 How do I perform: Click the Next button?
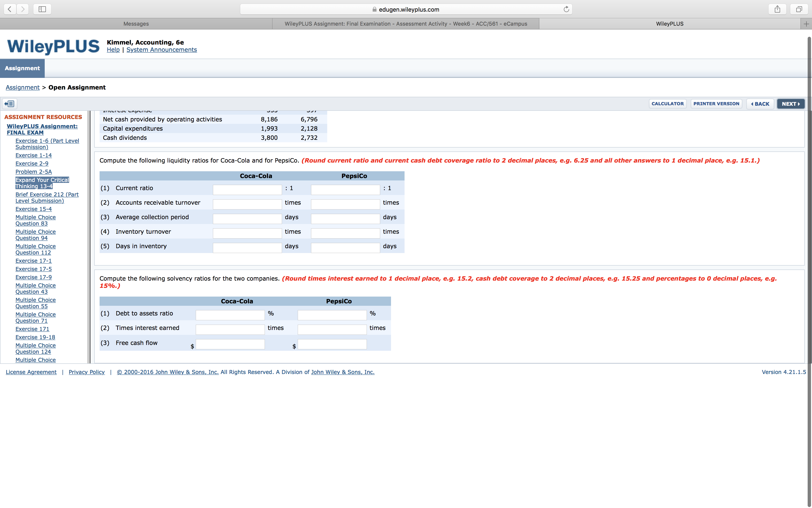(x=790, y=104)
